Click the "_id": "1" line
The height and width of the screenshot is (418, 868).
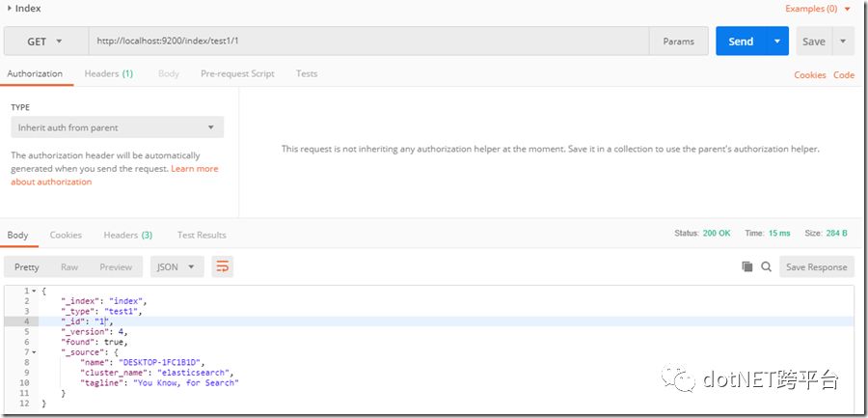click(x=87, y=321)
